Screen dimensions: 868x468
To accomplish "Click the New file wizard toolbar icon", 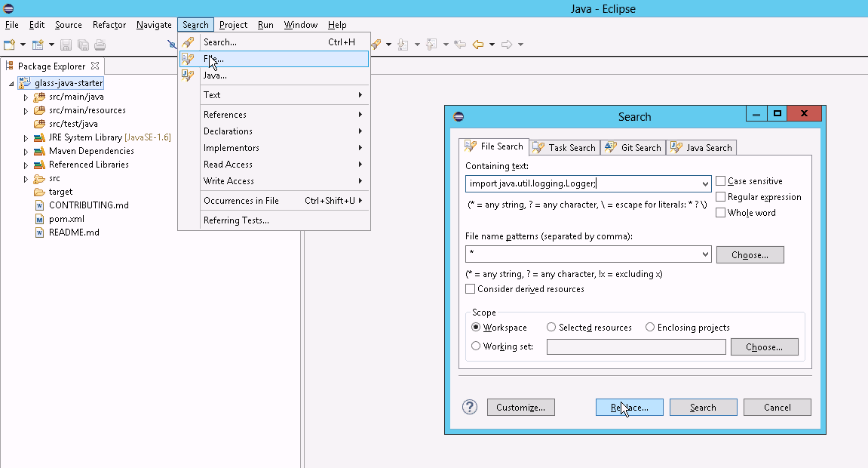I will click(x=10, y=45).
